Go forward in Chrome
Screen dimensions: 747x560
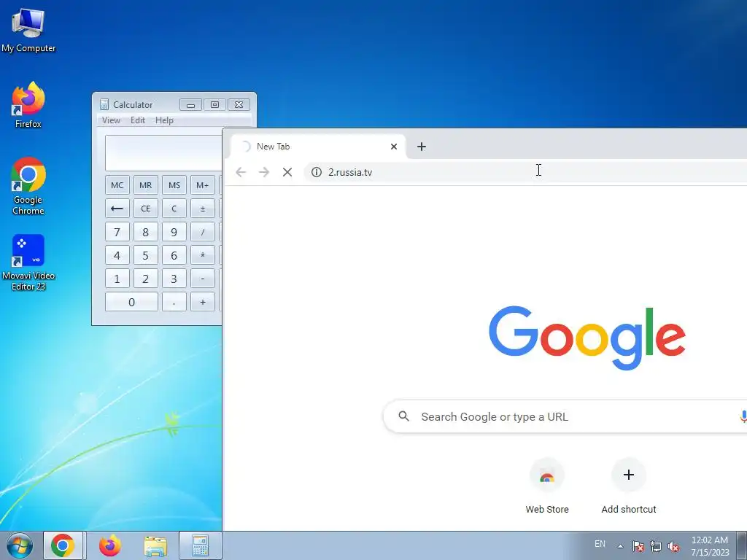pos(264,172)
